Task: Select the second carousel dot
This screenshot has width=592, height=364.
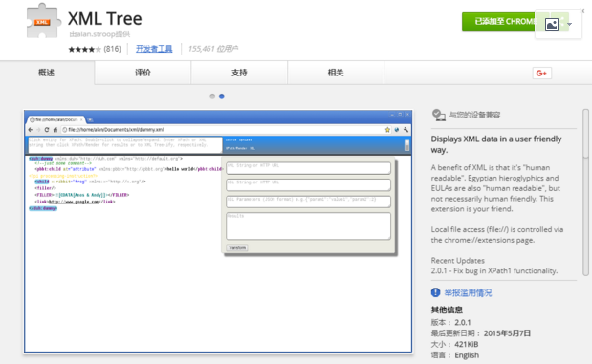Action: [x=222, y=96]
